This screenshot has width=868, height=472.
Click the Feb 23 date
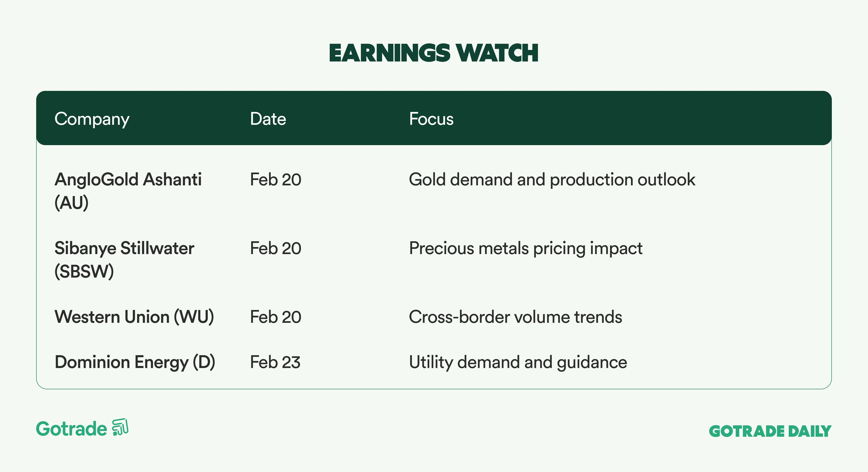coord(275,362)
